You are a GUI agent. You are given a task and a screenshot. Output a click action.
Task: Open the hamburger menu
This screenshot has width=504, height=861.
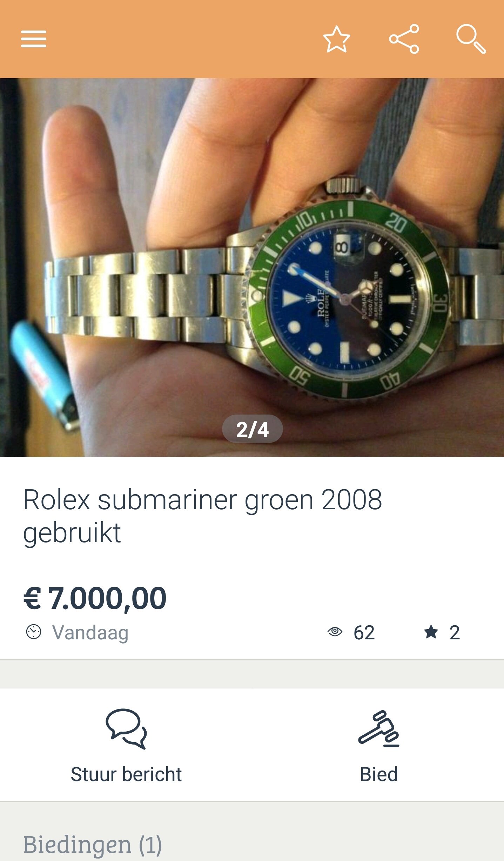coord(34,39)
